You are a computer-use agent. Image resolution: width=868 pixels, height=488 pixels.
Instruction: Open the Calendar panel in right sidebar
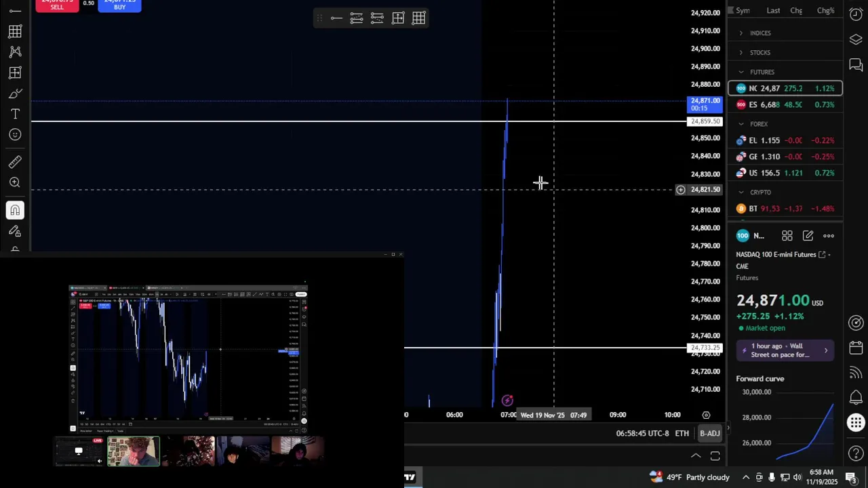(x=856, y=348)
